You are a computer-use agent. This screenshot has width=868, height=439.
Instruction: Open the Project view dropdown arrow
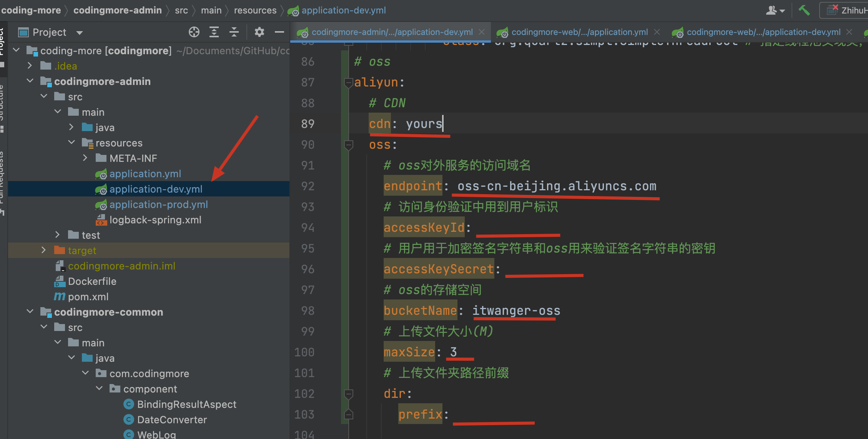point(80,33)
